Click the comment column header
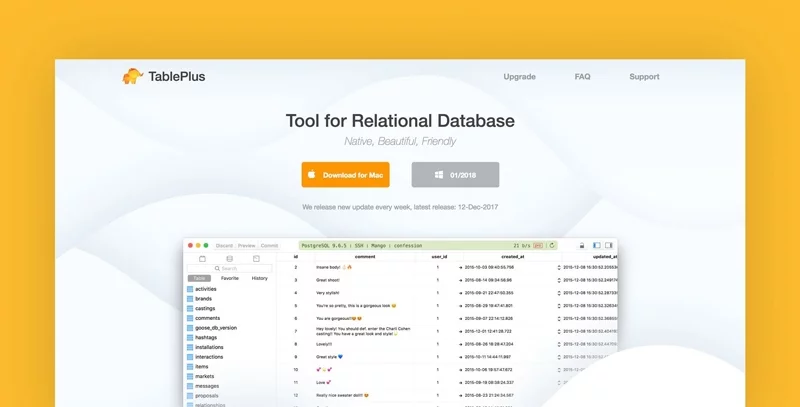 [365, 257]
